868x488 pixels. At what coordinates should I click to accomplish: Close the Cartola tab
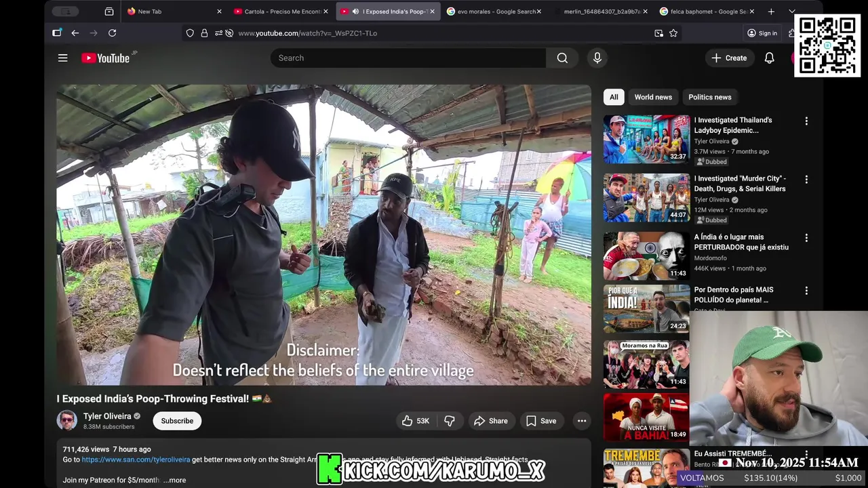(x=325, y=12)
